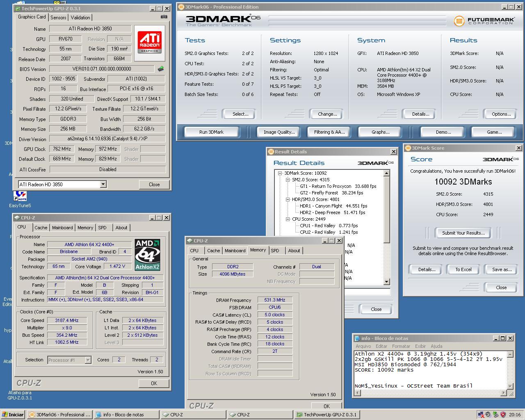
Task: Collapse the SM2.0 Score tree node
Action: point(288,180)
